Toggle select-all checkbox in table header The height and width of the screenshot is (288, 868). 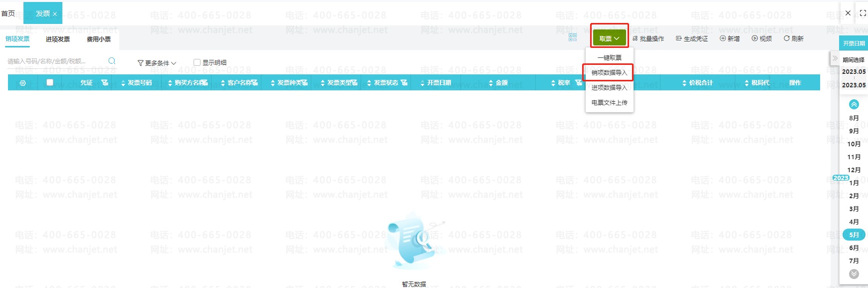(50, 82)
